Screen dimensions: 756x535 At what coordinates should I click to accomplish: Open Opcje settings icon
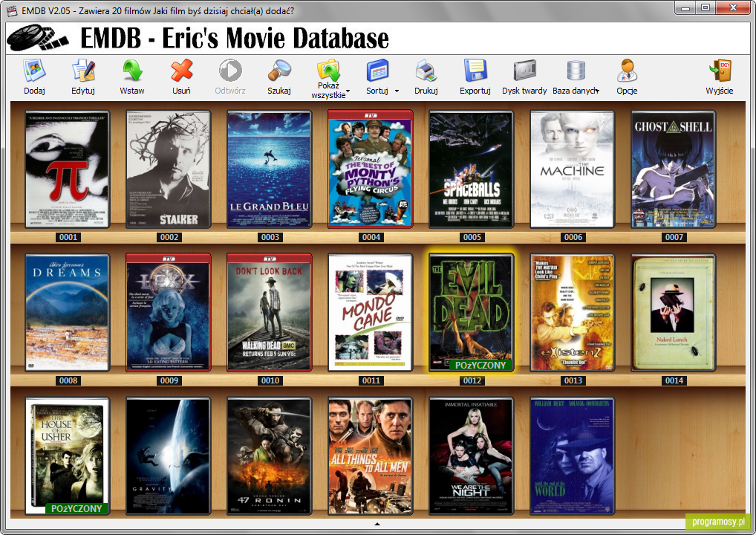pos(627,71)
